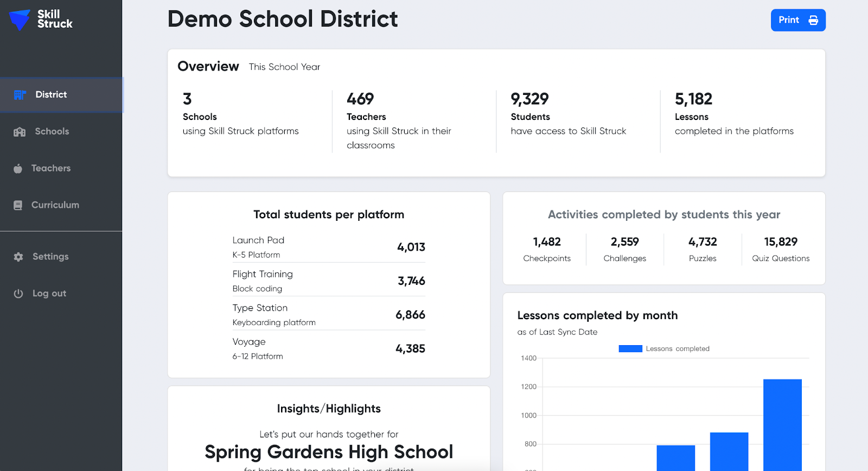868x471 pixels.
Task: Click the printer icon in Print button
Action: (813, 20)
